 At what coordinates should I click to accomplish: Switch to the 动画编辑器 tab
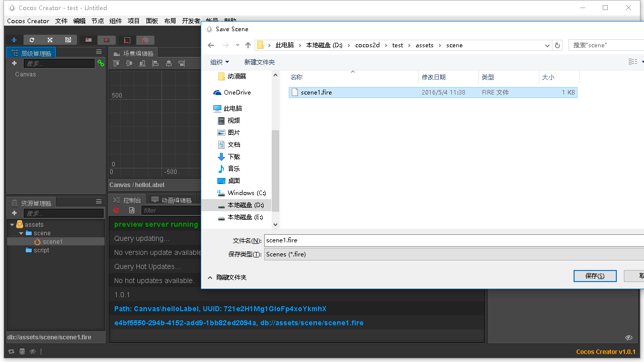172,200
